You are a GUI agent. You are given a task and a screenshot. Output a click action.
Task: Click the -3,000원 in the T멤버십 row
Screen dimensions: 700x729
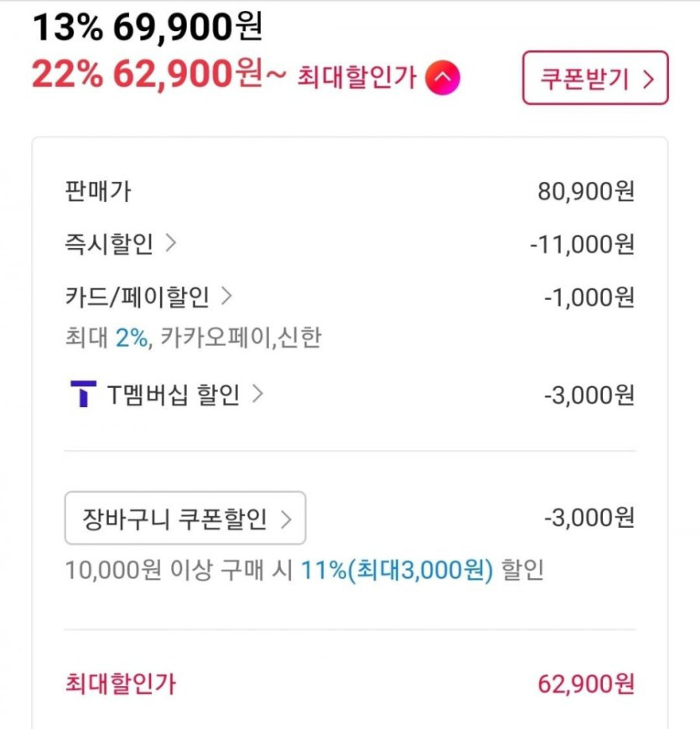click(x=589, y=395)
